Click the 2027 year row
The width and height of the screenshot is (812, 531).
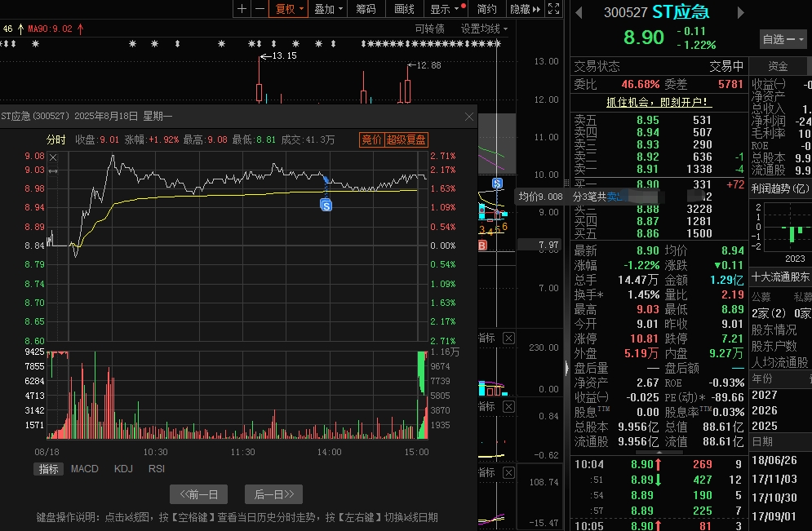pos(765,395)
